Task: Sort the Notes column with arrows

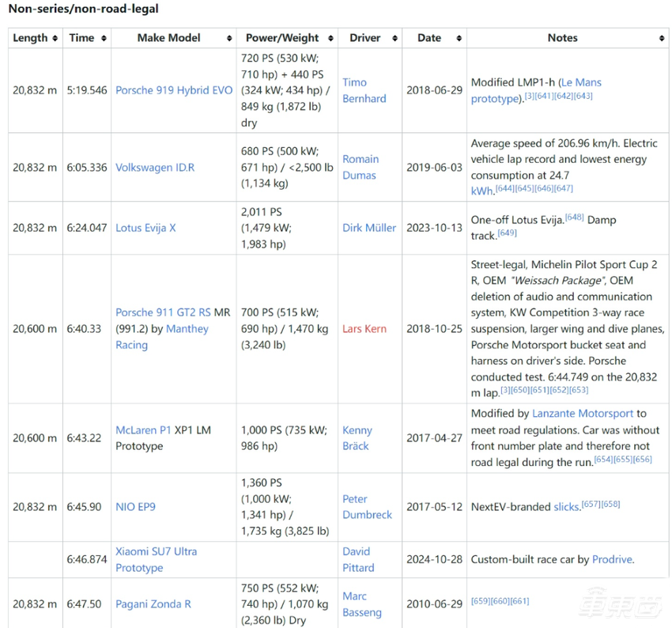Action: 661,38
